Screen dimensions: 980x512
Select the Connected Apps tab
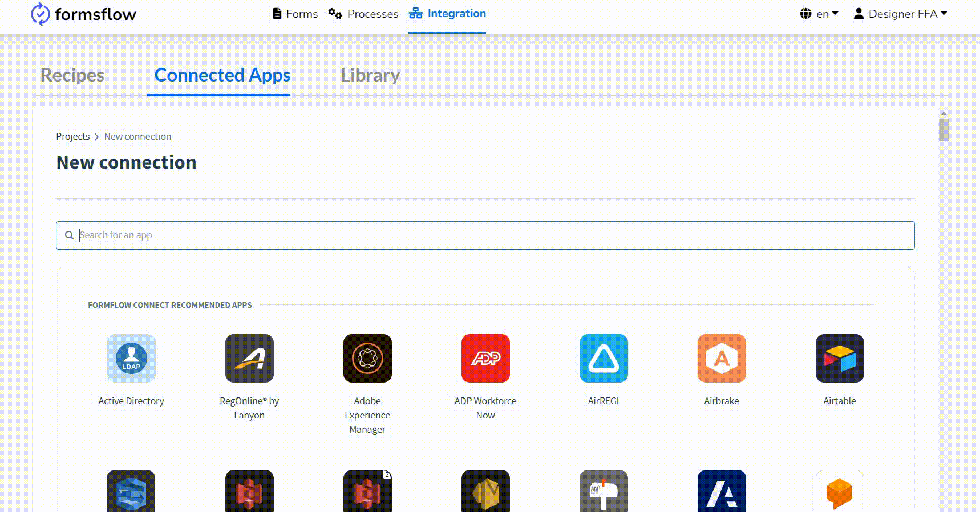point(222,75)
